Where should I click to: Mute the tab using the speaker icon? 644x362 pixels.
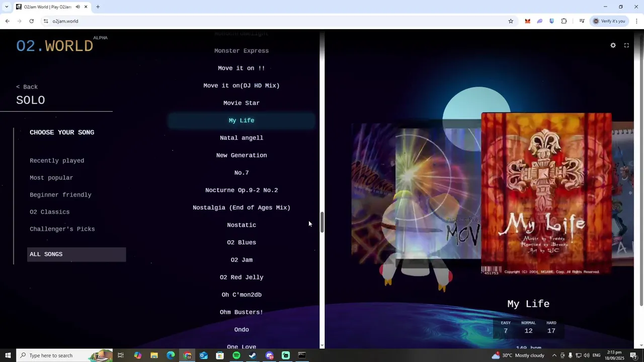[x=77, y=7]
